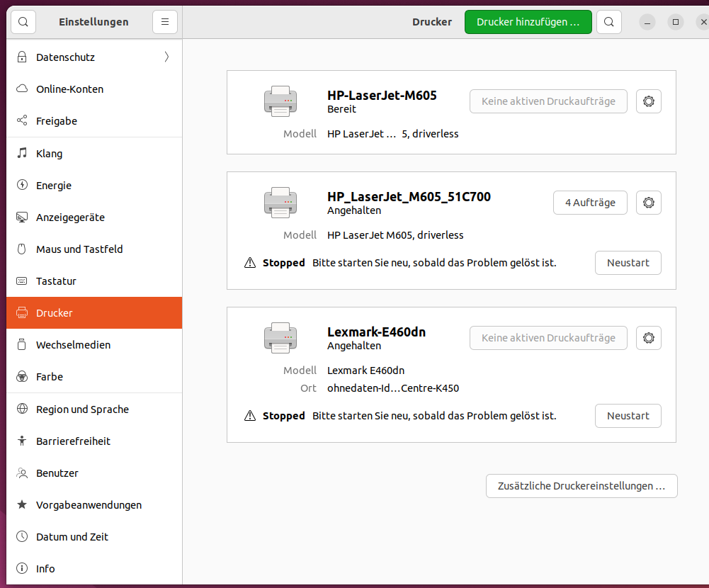The width and height of the screenshot is (709, 588).
Task: Open gear settings for Lexmark-E460dn
Action: (648, 338)
